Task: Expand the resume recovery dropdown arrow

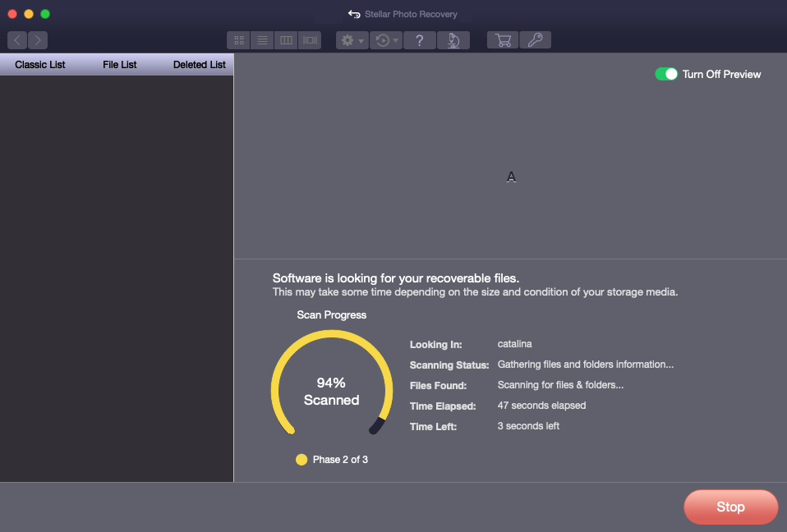Action: coord(395,40)
